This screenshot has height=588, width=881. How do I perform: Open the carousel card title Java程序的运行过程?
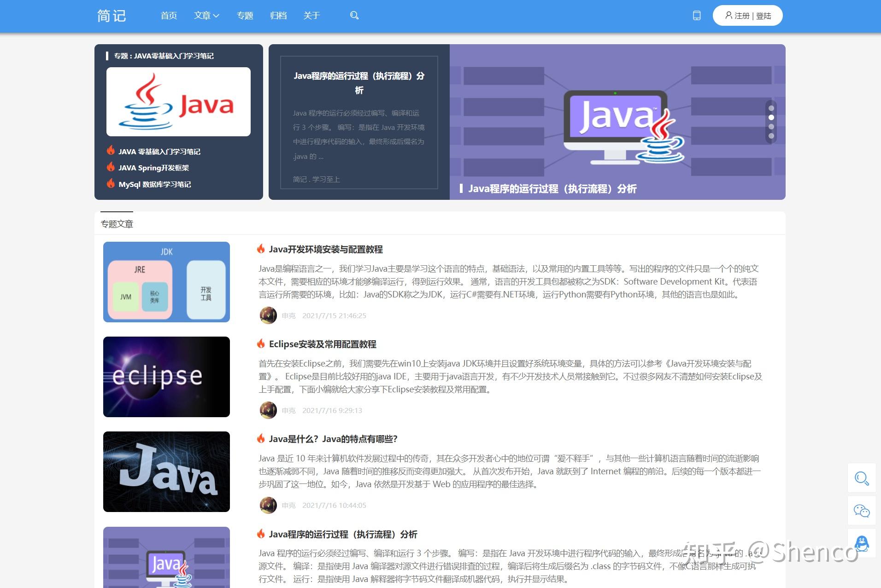coord(359,83)
